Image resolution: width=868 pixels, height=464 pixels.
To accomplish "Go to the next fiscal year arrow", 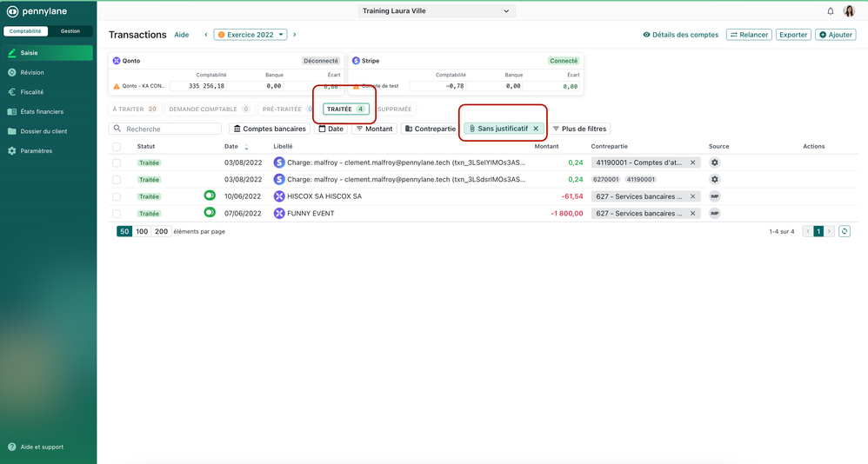I will tap(295, 35).
